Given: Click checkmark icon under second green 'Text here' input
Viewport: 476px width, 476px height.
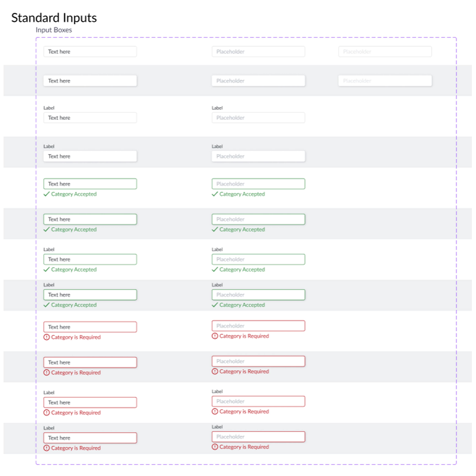Looking at the screenshot, I should [x=47, y=230].
